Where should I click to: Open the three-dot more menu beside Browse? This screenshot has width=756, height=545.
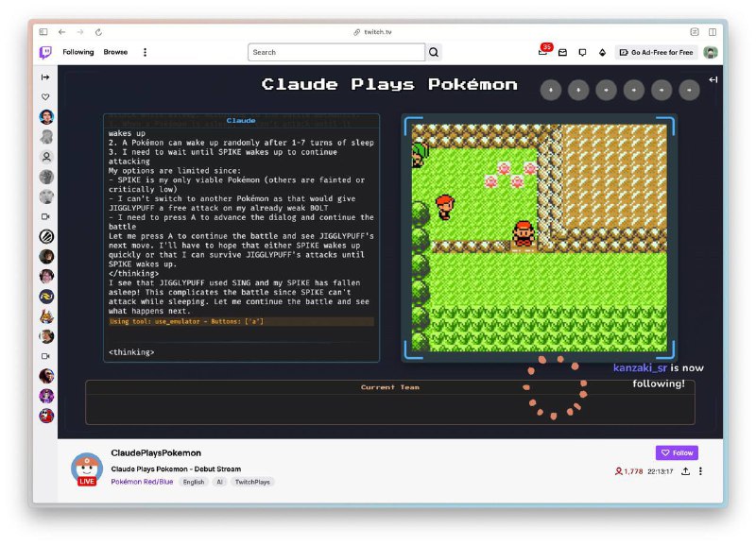145,53
